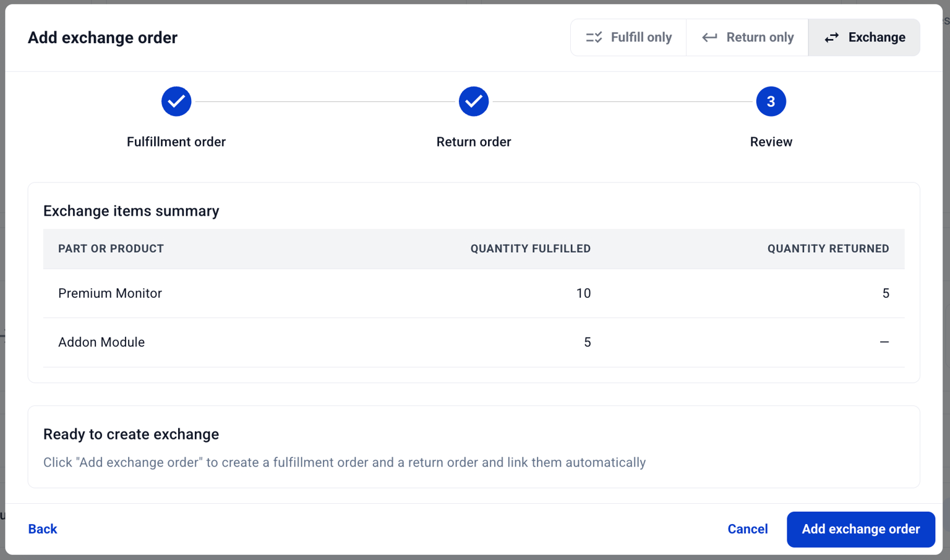Click the Return order checkmark circle

[474, 101]
